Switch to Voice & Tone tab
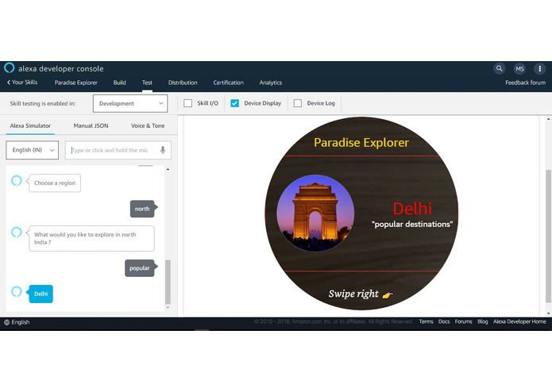 [148, 125]
